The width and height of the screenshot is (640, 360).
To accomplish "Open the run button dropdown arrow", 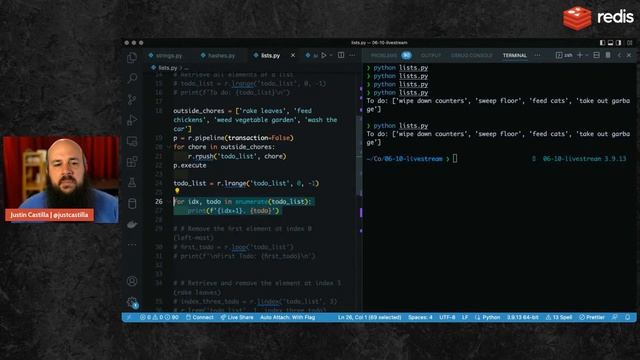I will click(x=331, y=55).
